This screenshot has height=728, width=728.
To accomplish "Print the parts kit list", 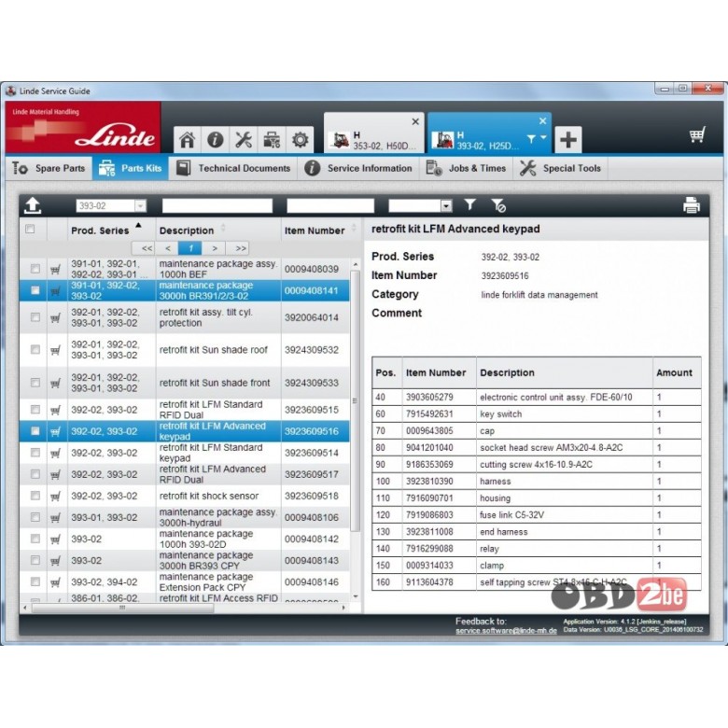I will coord(692,204).
